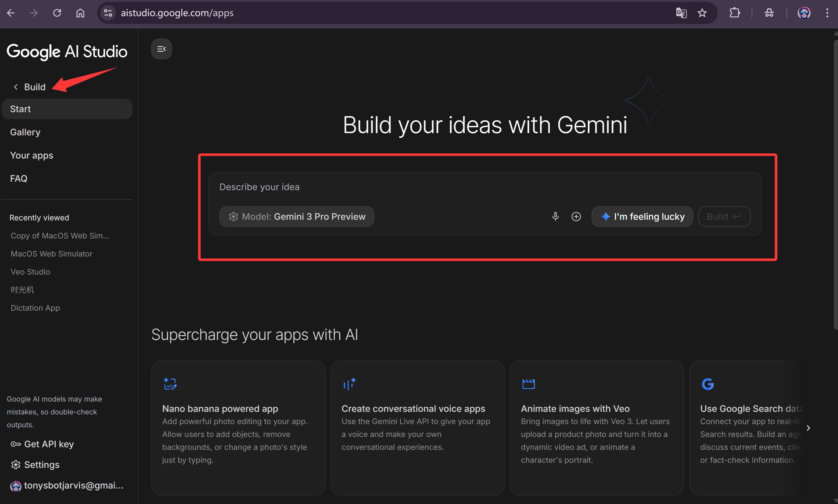838x504 pixels.
Task: Bookmark this page with the star icon
Action: (702, 13)
